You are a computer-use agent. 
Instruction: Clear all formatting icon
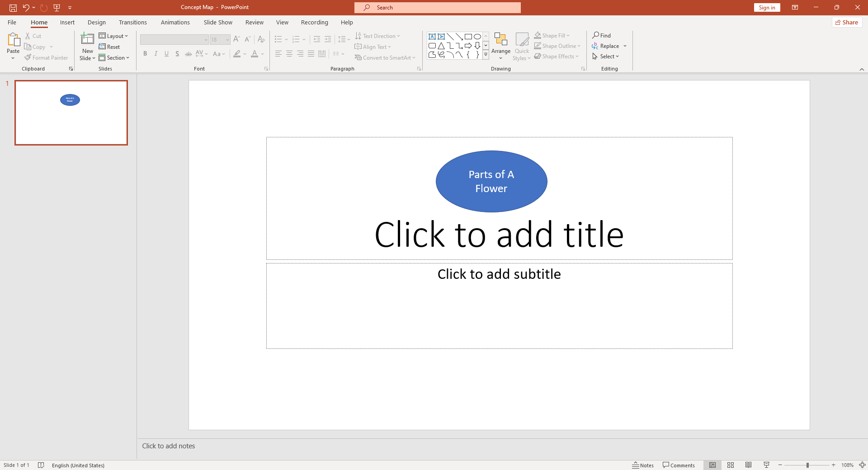coord(261,40)
